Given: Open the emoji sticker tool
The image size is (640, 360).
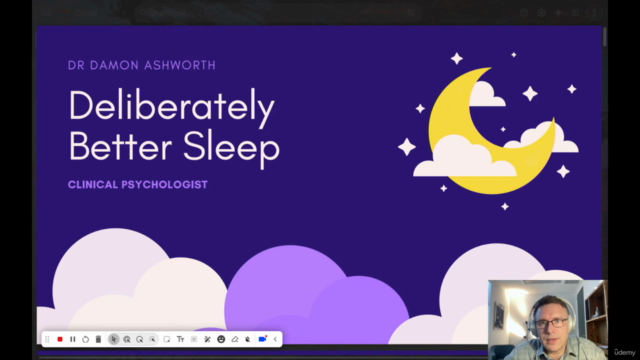Looking at the screenshot, I should (x=221, y=339).
